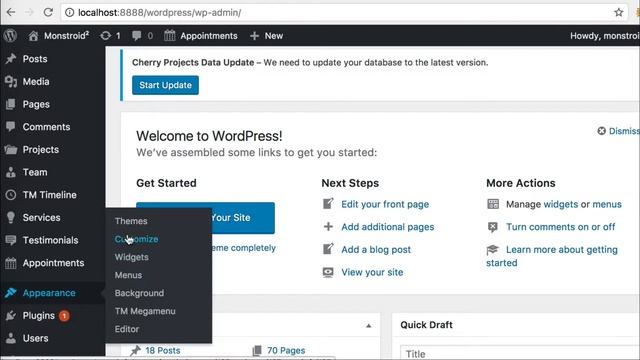Click the home icon beside Monstroid²
Viewport: 640px width, 360px height.
(x=33, y=36)
